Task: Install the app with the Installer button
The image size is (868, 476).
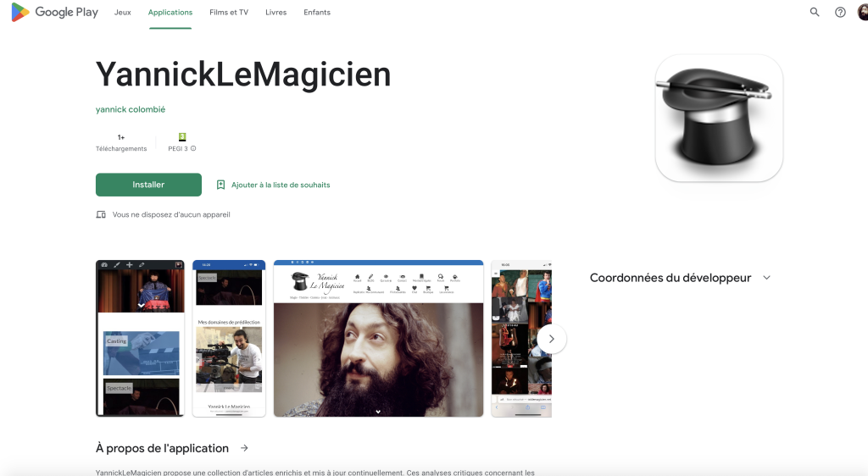Action: click(148, 185)
